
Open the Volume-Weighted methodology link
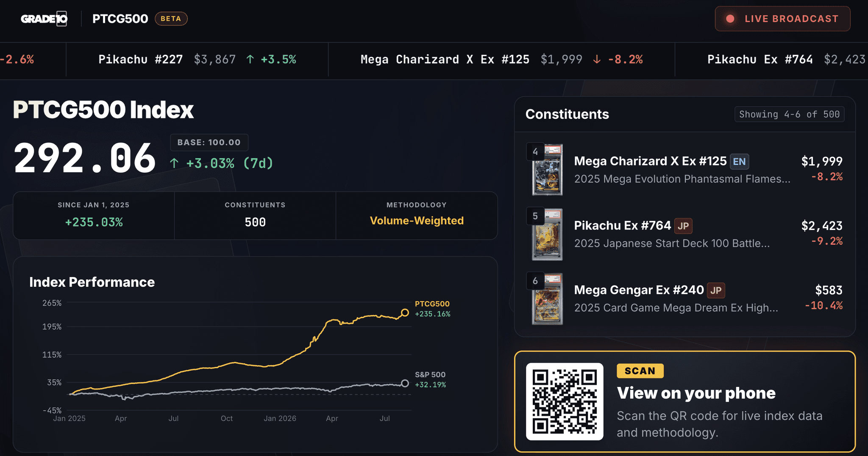pyautogui.click(x=417, y=221)
